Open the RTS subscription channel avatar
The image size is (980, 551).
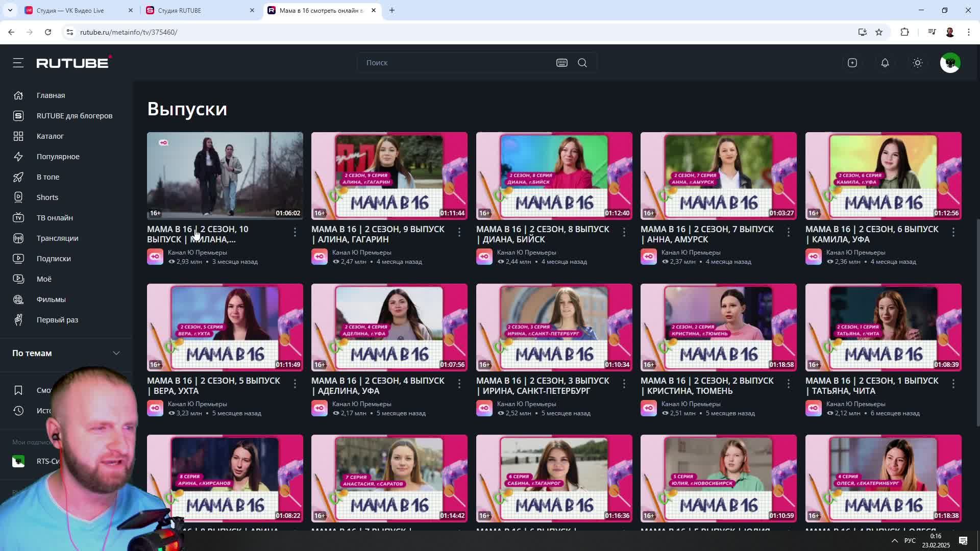point(18,461)
